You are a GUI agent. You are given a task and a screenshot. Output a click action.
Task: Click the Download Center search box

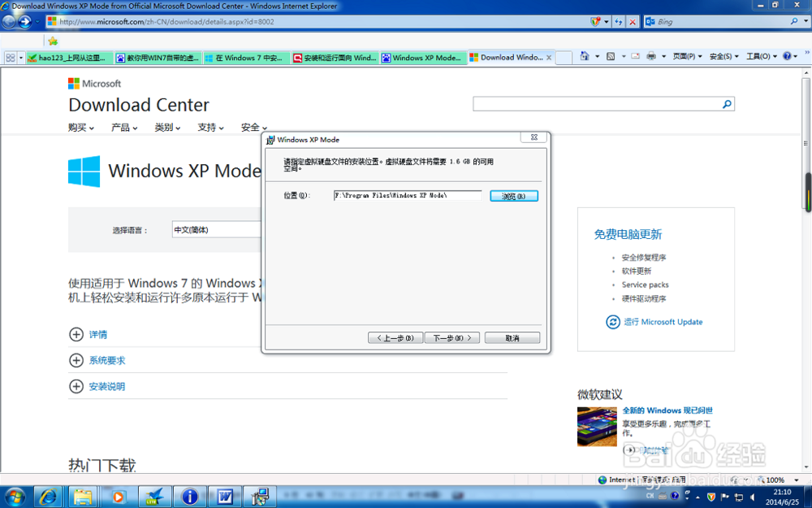(x=597, y=104)
